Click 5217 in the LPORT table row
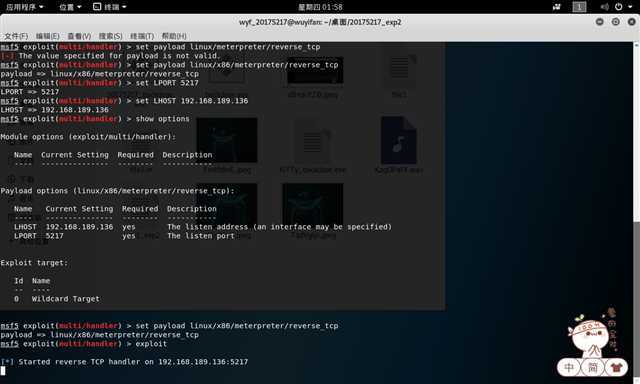 54,236
